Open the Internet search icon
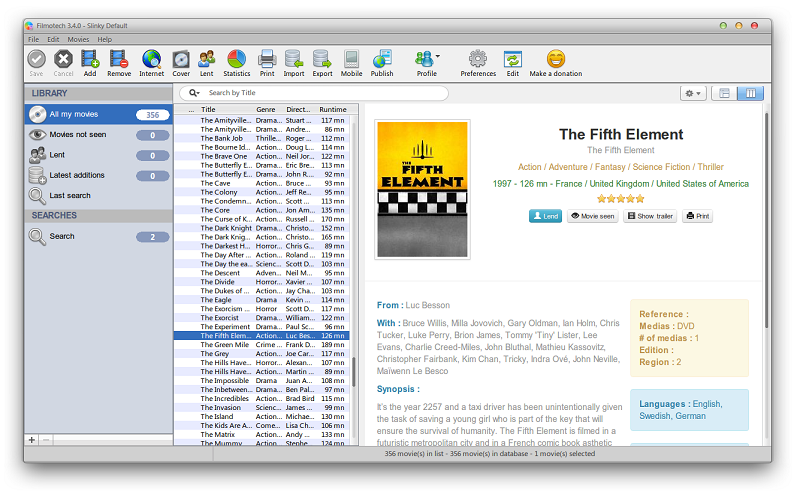Viewport: 800px width, 495px height. (x=152, y=63)
